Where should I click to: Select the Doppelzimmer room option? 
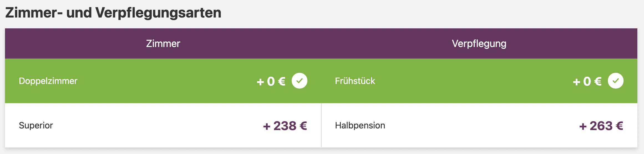pos(163,81)
